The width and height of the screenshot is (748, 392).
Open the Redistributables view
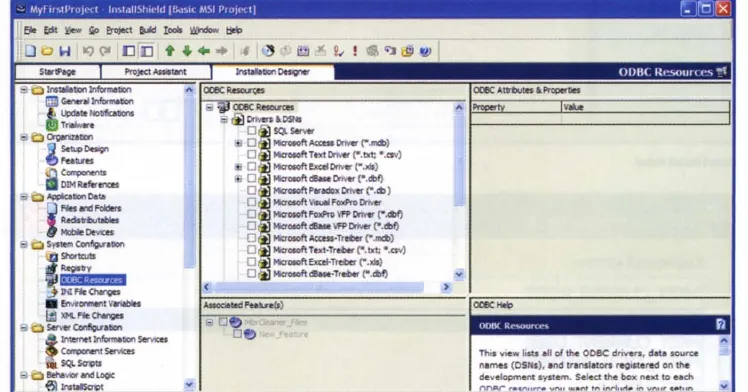pyautogui.click(x=90, y=220)
